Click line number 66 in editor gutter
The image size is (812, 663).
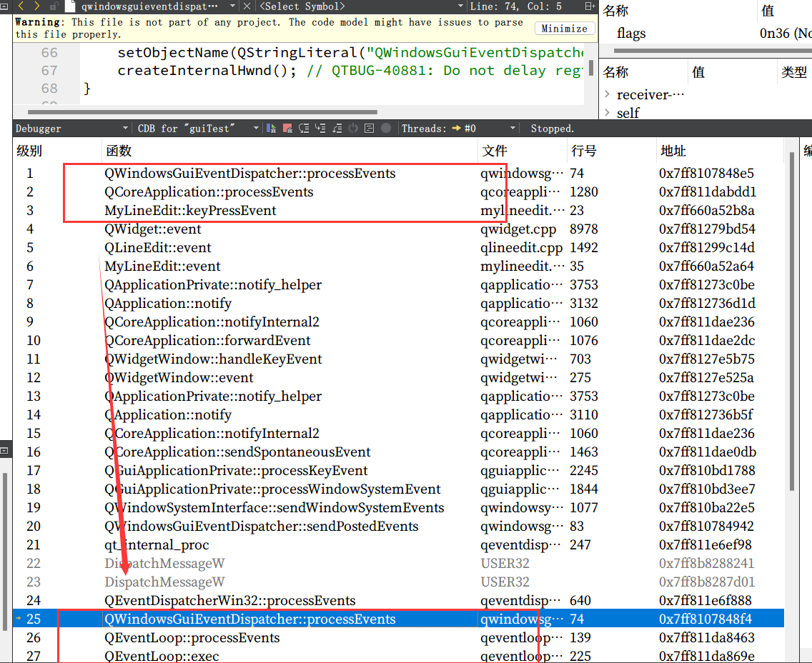click(49, 53)
